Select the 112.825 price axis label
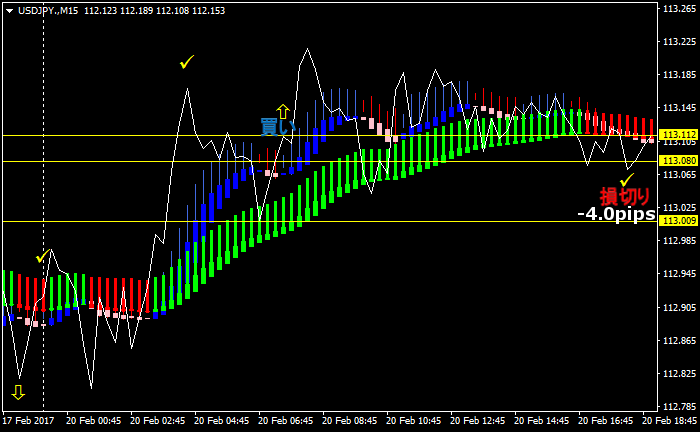Screen dimensions: 700x432 point(679,374)
